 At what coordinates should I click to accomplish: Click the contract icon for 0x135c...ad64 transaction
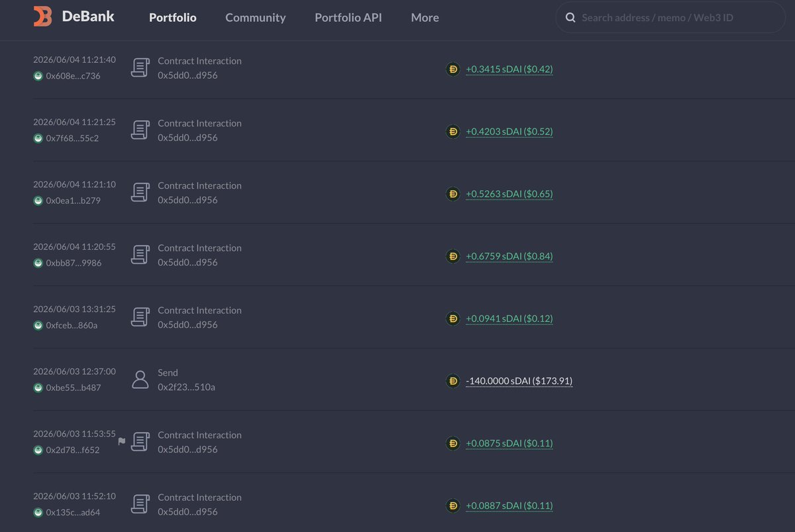click(x=140, y=504)
